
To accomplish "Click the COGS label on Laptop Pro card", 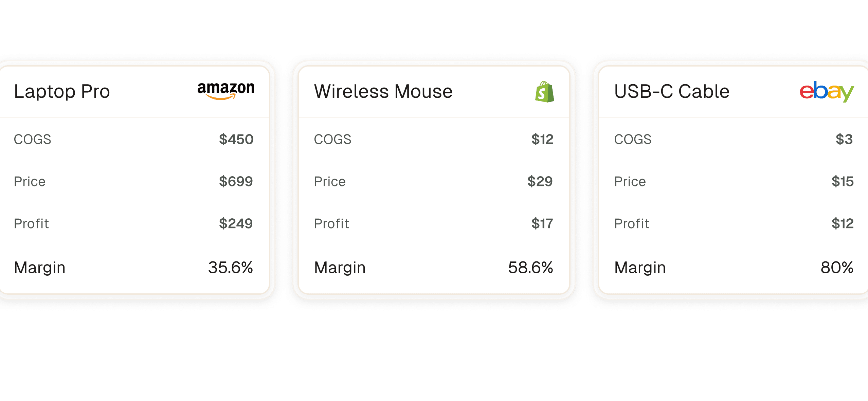I will (32, 139).
